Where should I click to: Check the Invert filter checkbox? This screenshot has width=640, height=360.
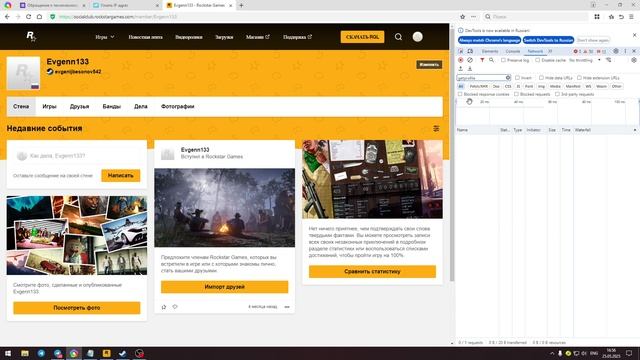(517, 78)
